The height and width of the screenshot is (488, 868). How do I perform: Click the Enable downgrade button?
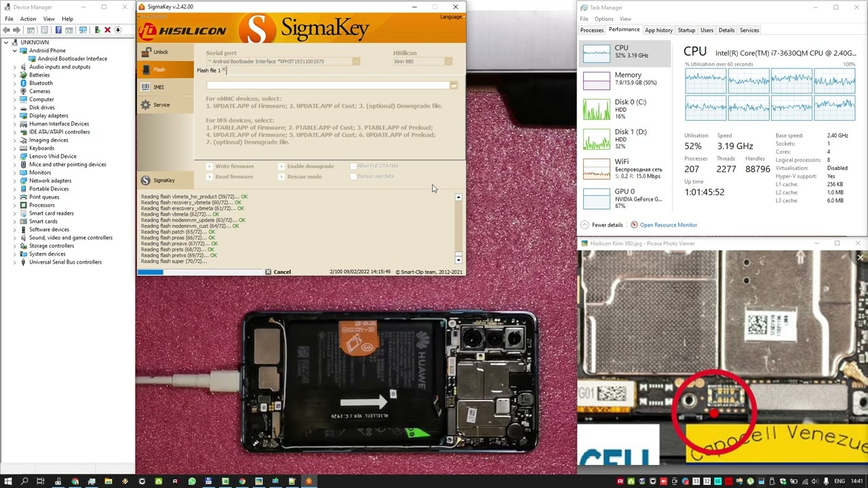tap(307, 166)
